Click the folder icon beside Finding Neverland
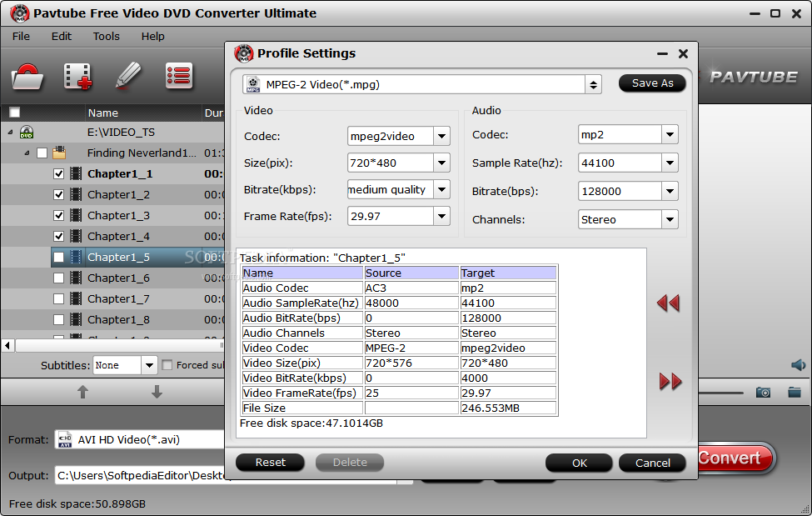This screenshot has height=516, width=812. (x=59, y=153)
